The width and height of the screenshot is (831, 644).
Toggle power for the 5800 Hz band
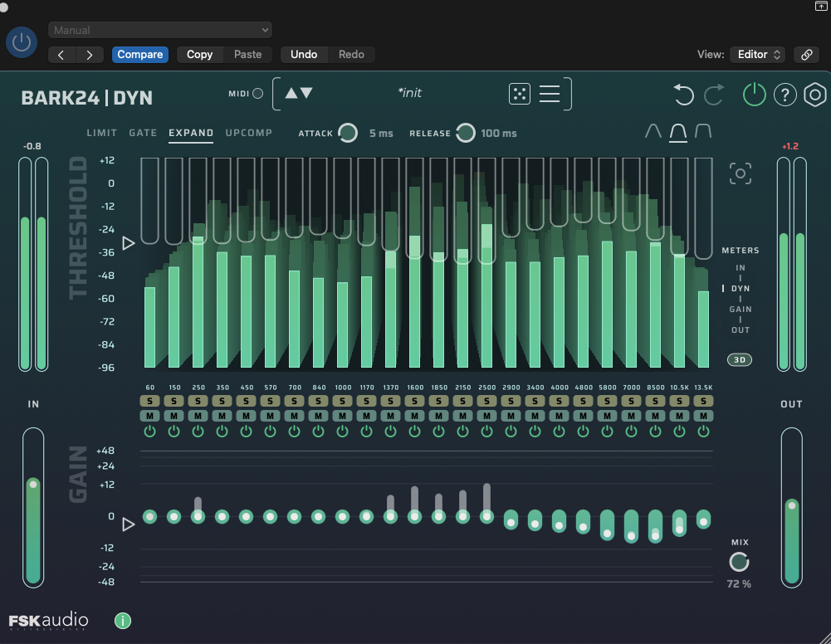coord(607,431)
